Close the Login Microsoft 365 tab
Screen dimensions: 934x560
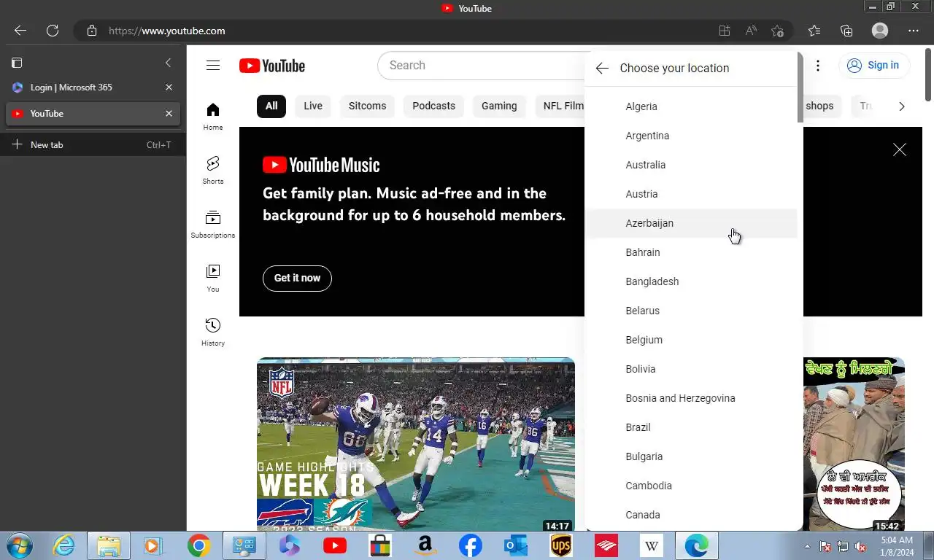[169, 87]
